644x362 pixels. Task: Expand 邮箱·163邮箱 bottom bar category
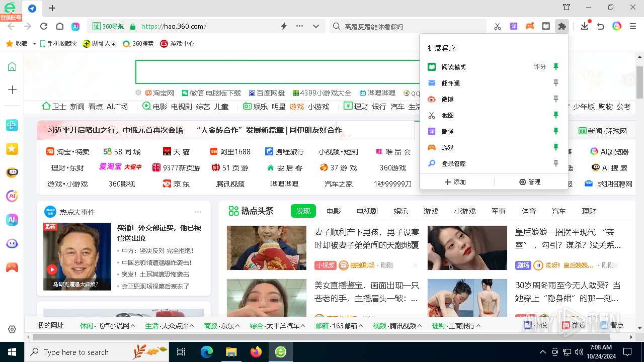tap(361, 326)
